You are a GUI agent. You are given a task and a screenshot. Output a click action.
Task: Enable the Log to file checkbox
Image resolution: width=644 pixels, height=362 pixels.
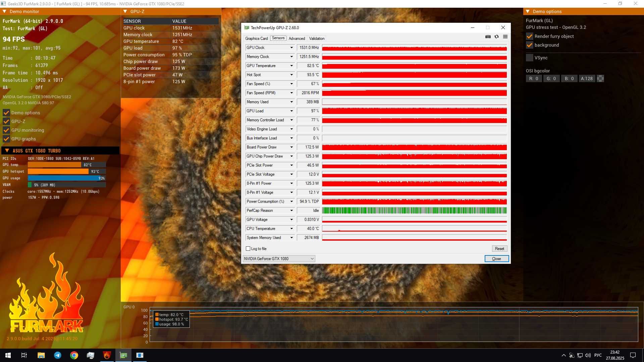coord(248,249)
